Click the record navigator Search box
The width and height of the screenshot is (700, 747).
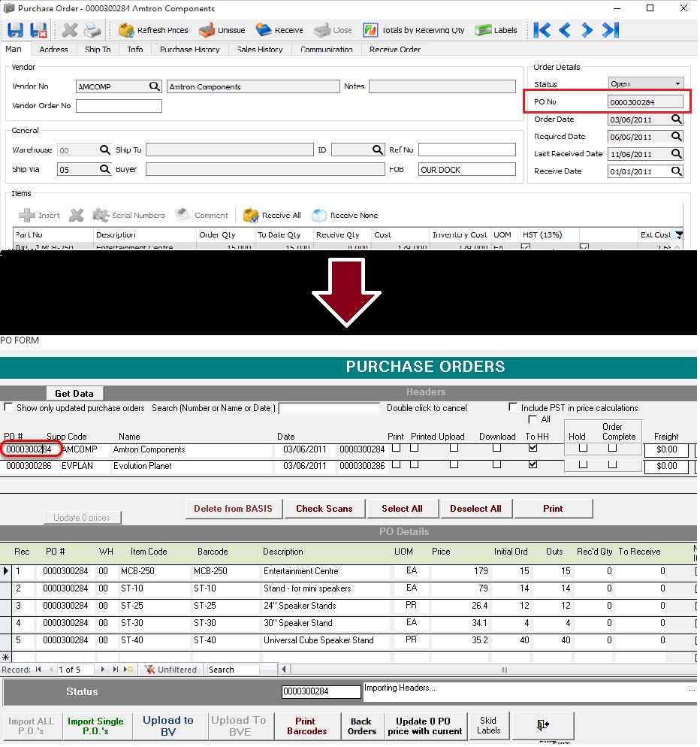[x=233, y=670]
